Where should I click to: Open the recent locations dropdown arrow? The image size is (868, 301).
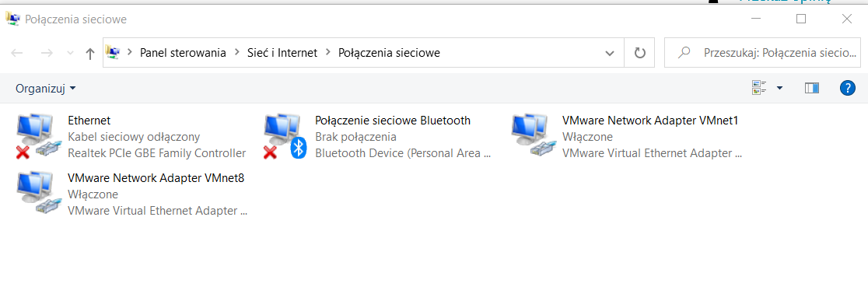point(70,53)
